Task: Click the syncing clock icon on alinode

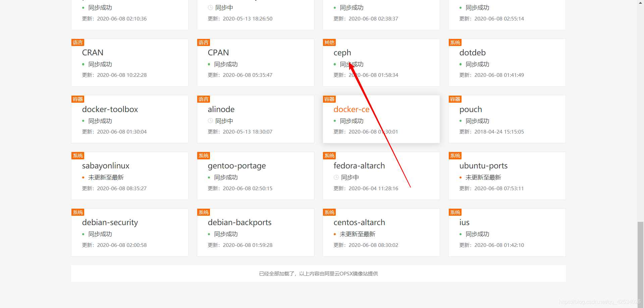Action: click(x=210, y=121)
